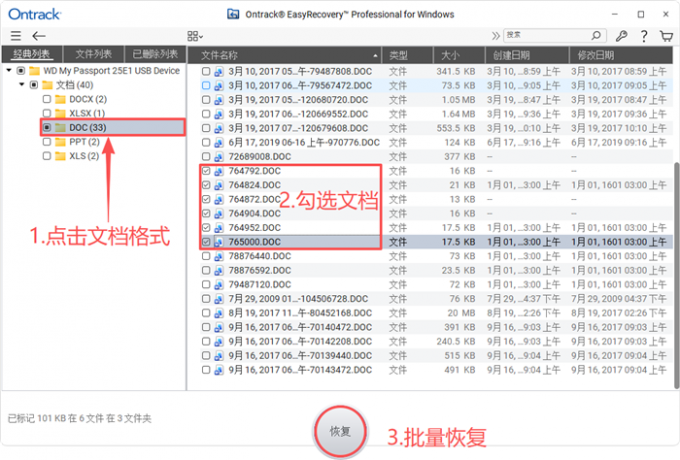Click file icon of 8月 19, 2017 document
This screenshot has width=680, height=460.
[x=219, y=313]
